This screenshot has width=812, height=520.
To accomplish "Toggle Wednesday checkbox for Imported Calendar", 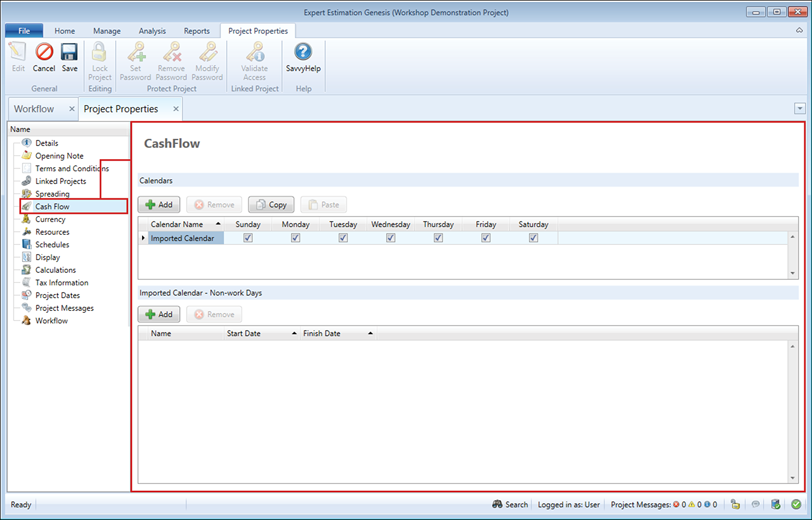I will [391, 238].
